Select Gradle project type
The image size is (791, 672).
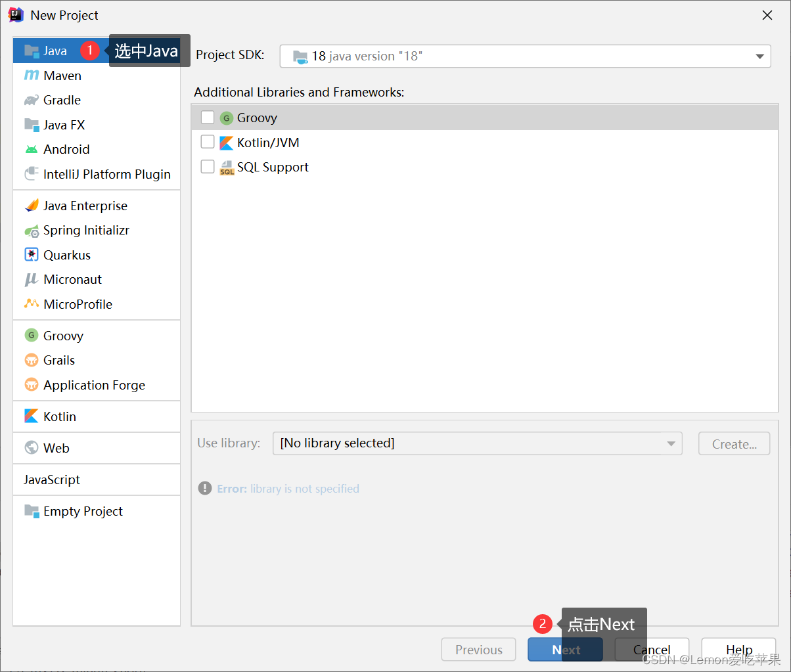coord(97,101)
